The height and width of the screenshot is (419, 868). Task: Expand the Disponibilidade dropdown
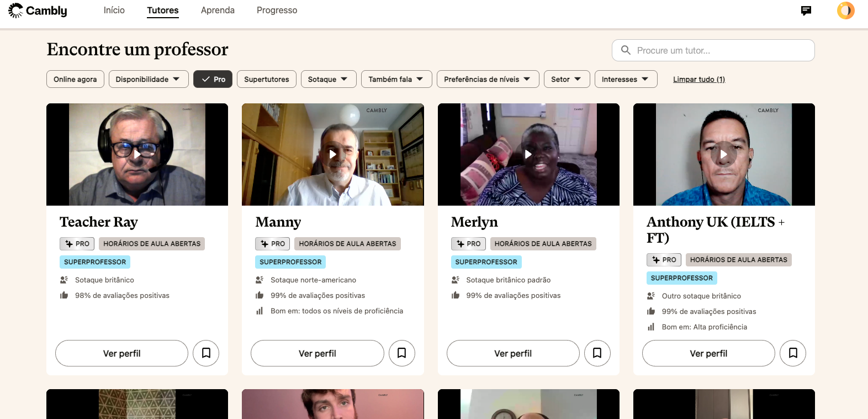click(149, 79)
